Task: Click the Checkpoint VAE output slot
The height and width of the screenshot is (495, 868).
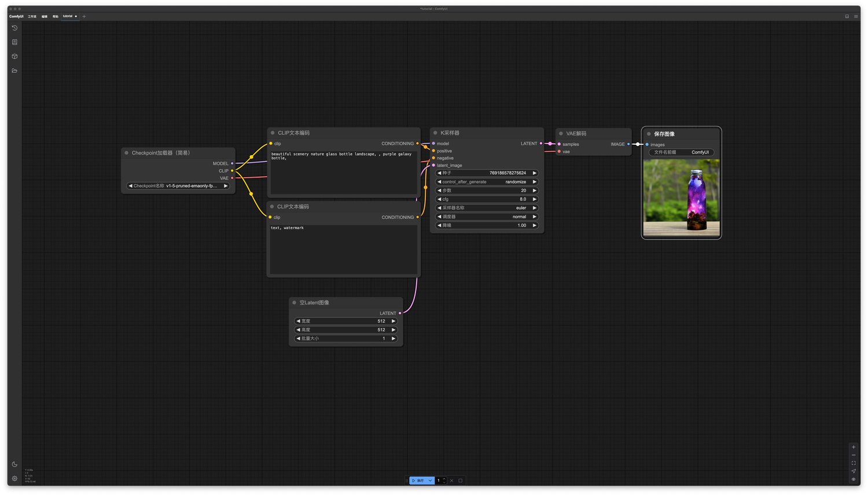Action: 232,178
